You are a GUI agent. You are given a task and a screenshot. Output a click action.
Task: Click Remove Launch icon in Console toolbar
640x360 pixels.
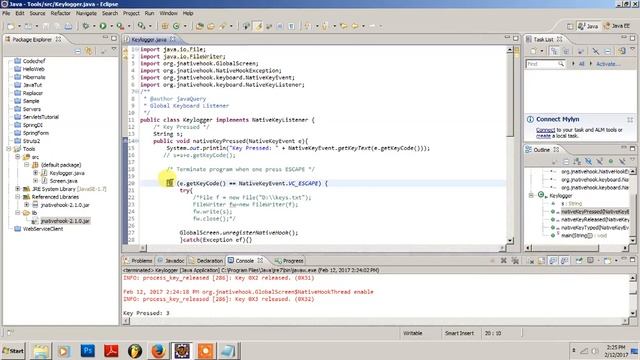pyautogui.click(x=504, y=260)
